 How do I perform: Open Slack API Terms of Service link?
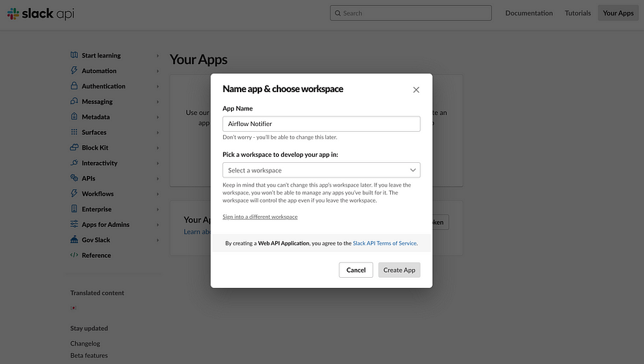pyautogui.click(x=384, y=243)
